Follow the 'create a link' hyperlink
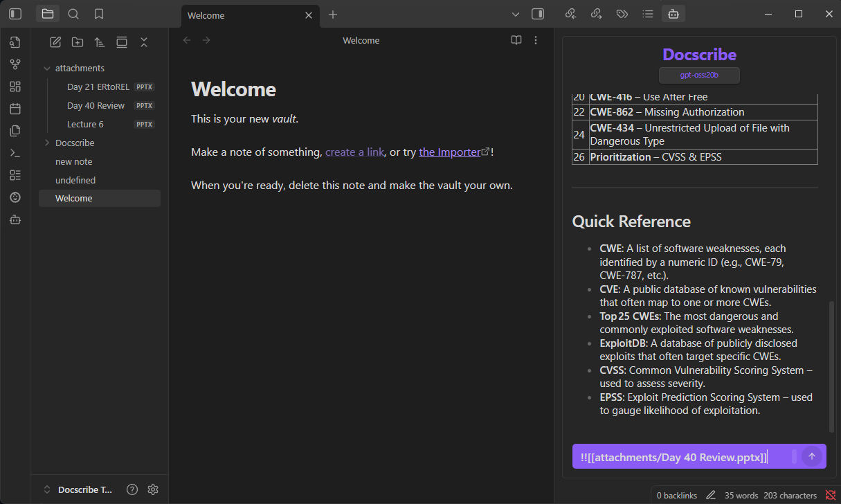 click(354, 152)
